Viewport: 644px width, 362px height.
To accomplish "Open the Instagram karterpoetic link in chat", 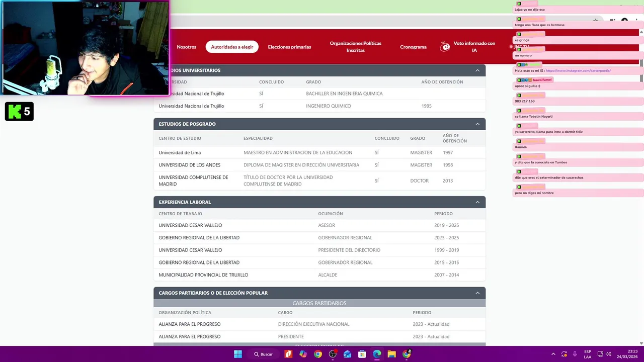I will pyautogui.click(x=578, y=71).
